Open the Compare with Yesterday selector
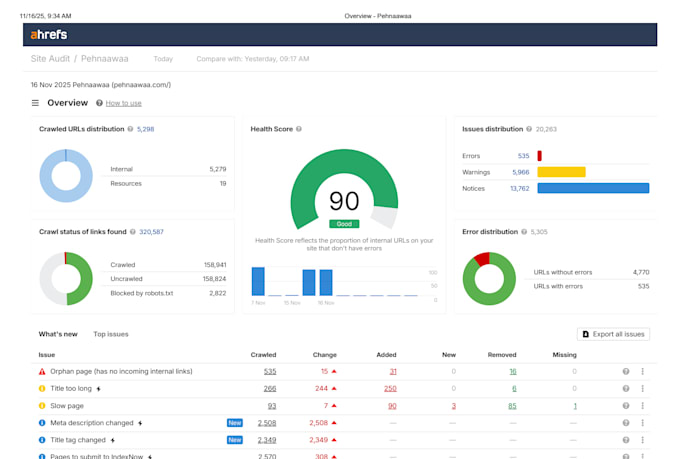Viewport: 680px width, 459px height. 253,59
